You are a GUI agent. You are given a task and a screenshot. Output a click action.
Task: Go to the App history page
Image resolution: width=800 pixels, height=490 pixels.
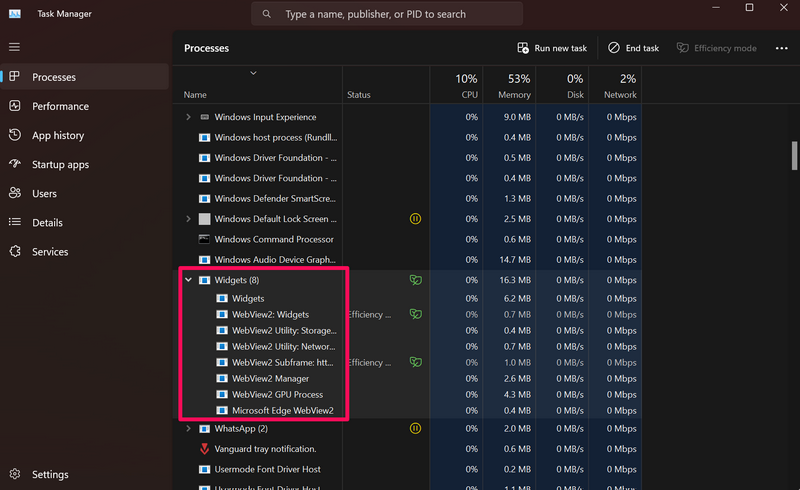[58, 135]
